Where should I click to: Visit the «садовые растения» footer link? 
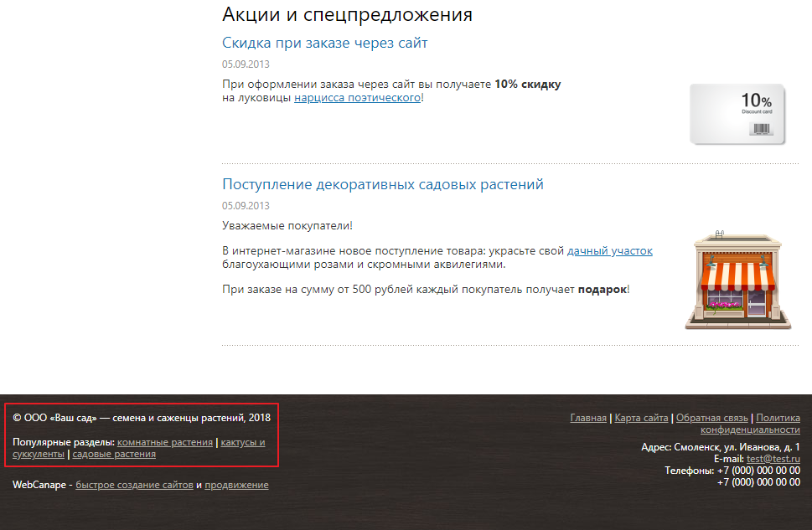coord(114,455)
